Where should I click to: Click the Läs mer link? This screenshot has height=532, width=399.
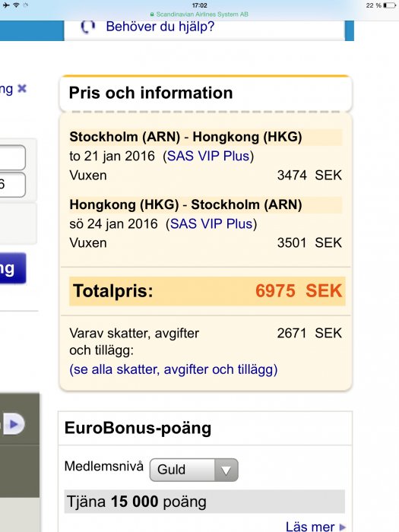click(310, 527)
